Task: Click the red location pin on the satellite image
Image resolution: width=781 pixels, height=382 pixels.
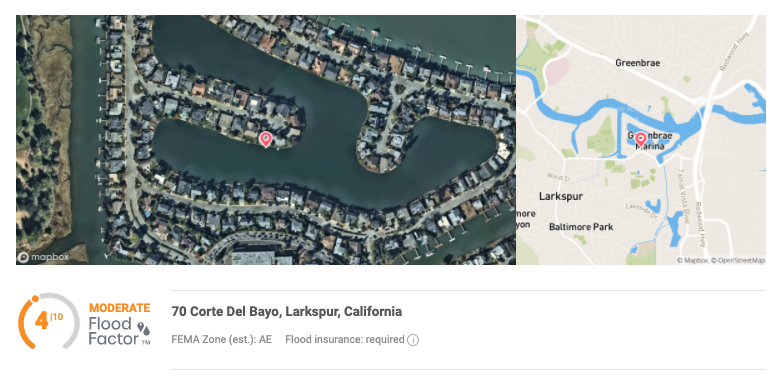Action: pyautogui.click(x=266, y=139)
